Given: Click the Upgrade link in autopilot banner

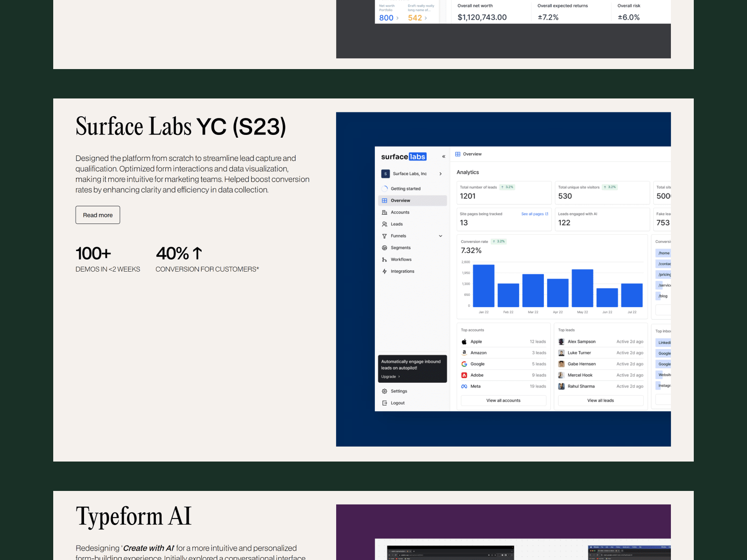Looking at the screenshot, I should [x=390, y=377].
